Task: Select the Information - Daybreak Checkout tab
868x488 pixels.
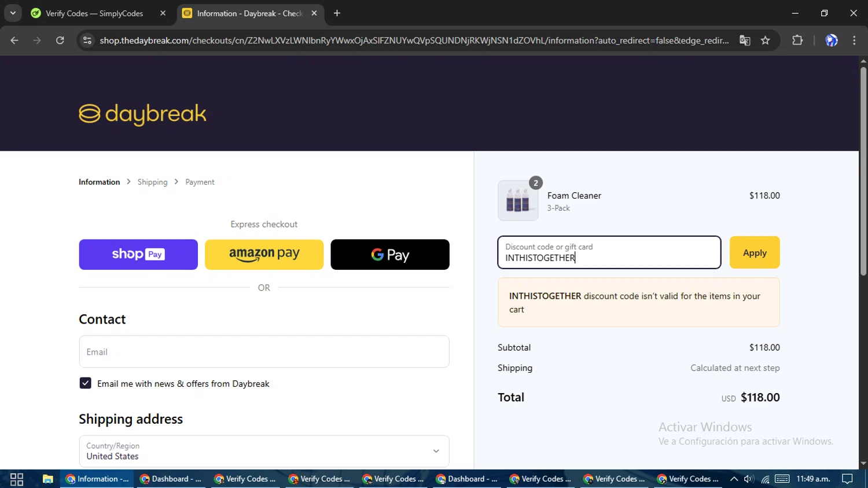Action: pos(249,13)
